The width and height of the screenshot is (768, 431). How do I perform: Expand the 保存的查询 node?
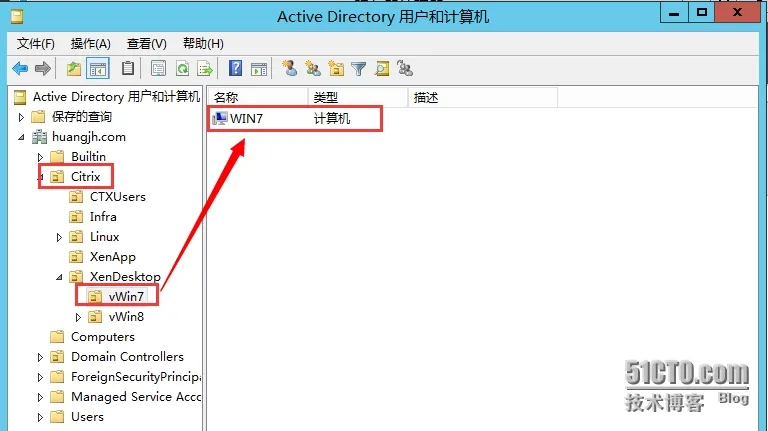21,117
